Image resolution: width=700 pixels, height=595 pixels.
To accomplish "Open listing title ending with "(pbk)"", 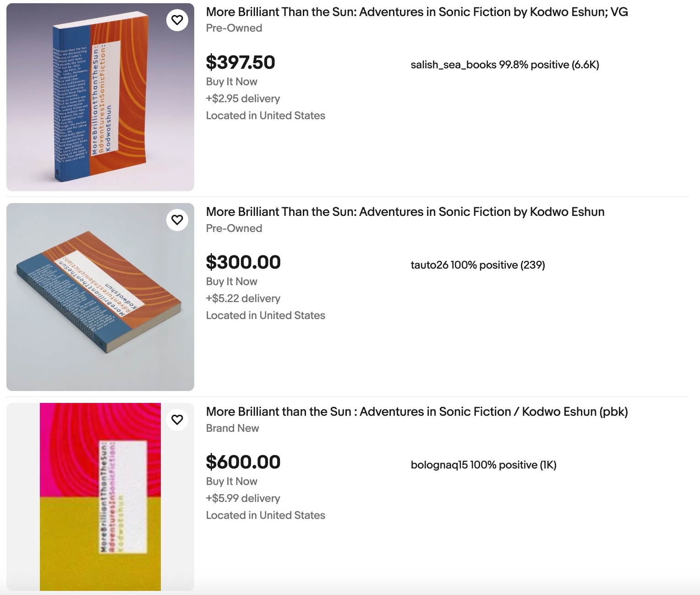I will click(417, 412).
